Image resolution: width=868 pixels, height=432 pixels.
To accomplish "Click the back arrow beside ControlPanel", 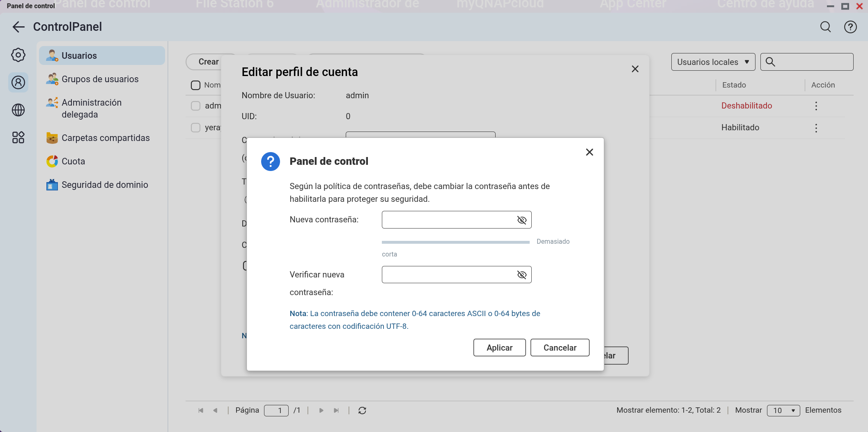I will 18,27.
